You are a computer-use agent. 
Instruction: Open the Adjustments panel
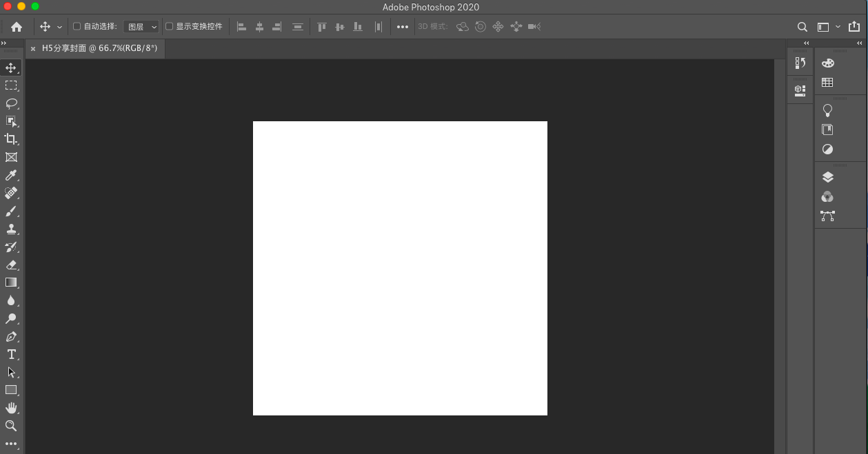[827, 149]
